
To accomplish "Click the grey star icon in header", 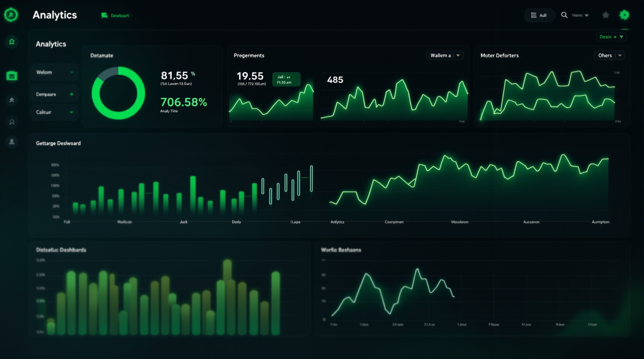I will (x=606, y=15).
